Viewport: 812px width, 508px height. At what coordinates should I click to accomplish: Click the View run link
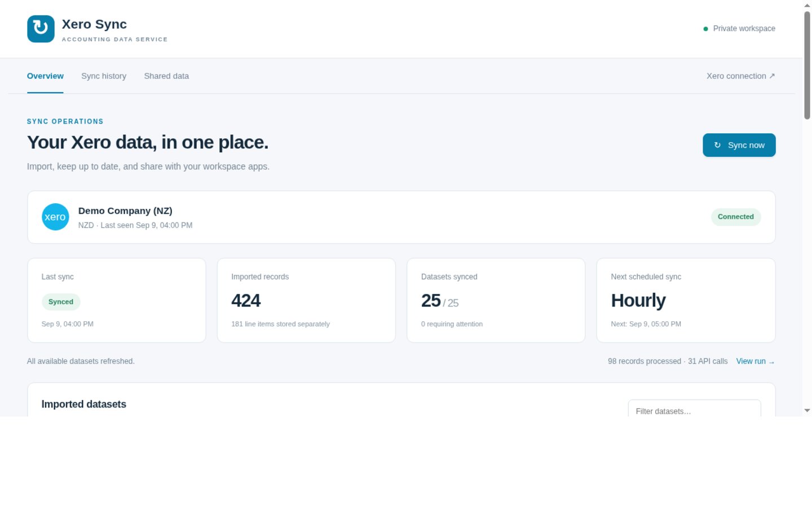[x=756, y=361]
